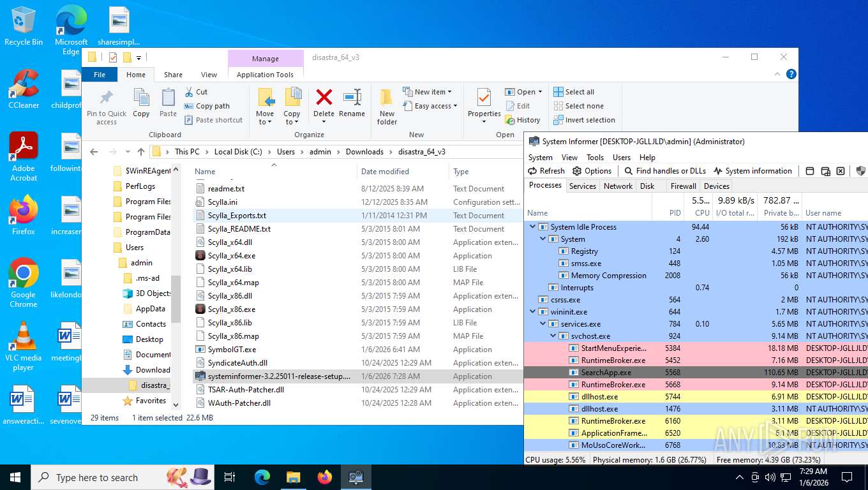
Task: Open Explorer Help question mark icon
Action: [791, 74]
